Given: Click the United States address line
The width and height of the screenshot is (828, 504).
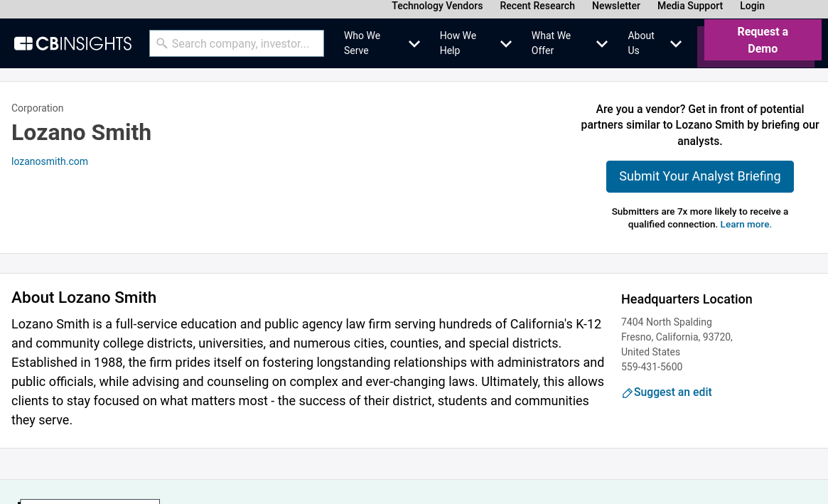Looking at the screenshot, I should [650, 352].
